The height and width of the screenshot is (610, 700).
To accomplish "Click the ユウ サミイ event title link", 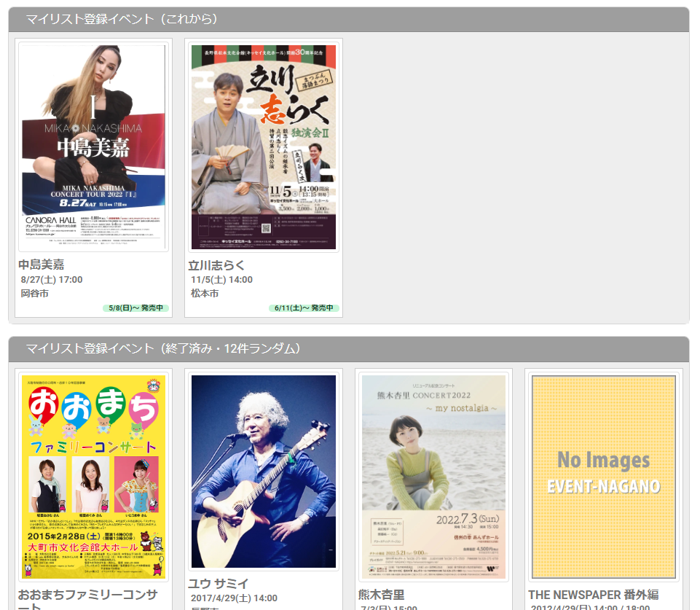I will 219,583.
